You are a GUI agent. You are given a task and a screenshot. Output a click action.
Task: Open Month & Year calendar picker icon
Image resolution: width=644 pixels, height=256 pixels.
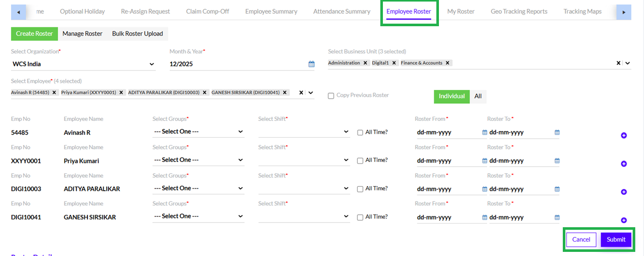(x=311, y=64)
